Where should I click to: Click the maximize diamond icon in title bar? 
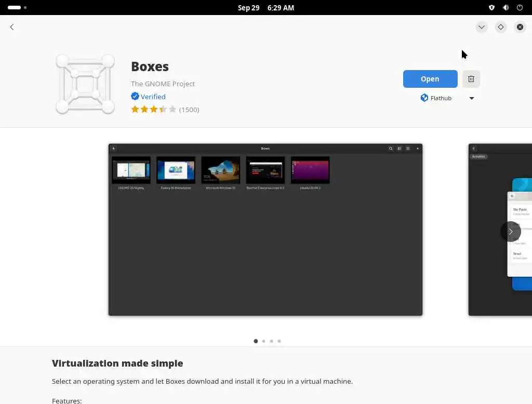[501, 27]
